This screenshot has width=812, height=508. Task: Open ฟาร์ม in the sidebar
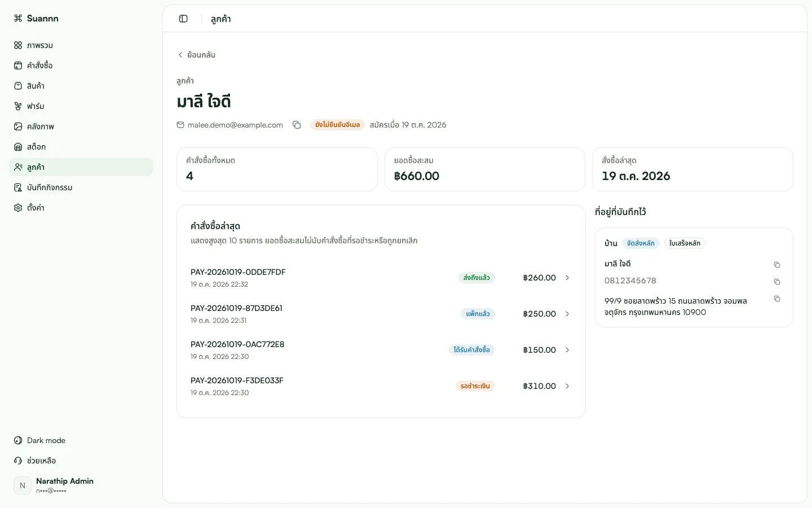(81, 106)
